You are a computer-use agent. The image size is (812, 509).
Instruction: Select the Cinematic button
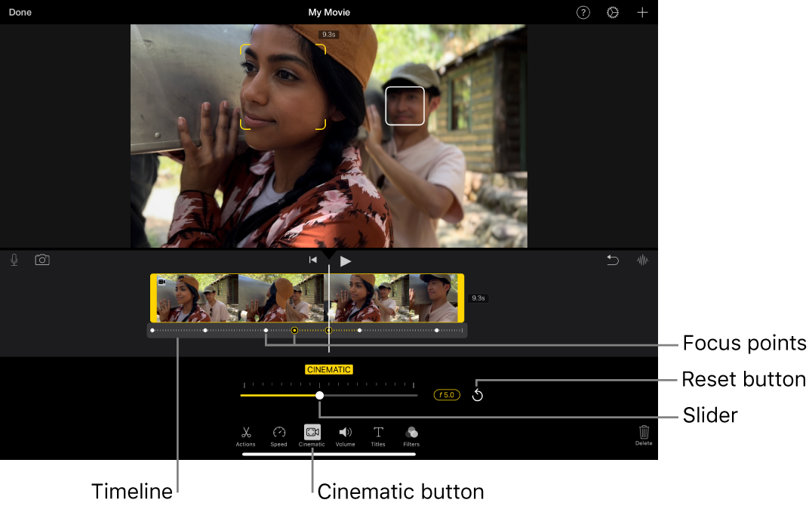coord(312,436)
